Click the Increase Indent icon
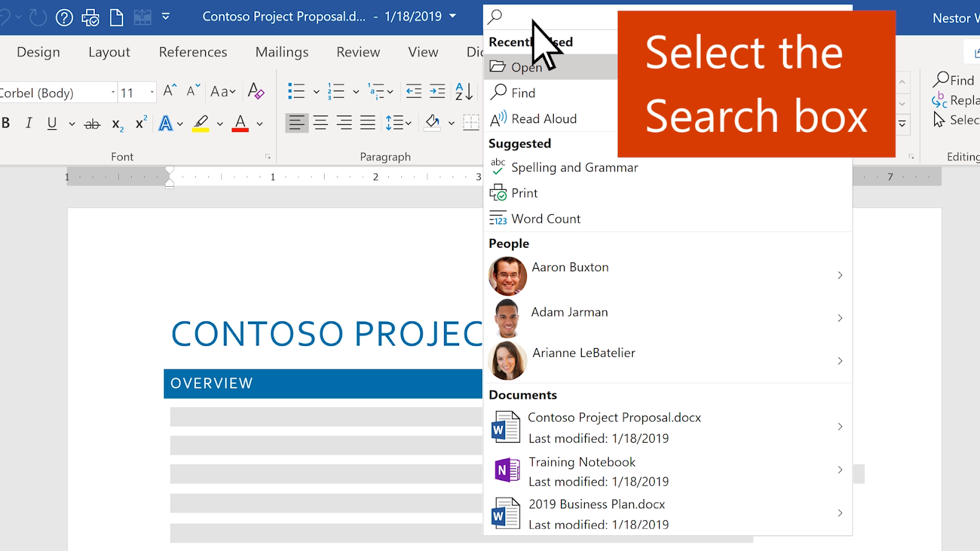Image resolution: width=980 pixels, height=551 pixels. click(437, 92)
